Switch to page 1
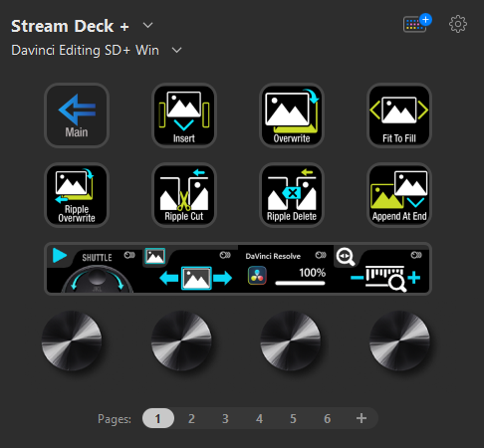Viewport: 484px width, 448px height. [158, 418]
